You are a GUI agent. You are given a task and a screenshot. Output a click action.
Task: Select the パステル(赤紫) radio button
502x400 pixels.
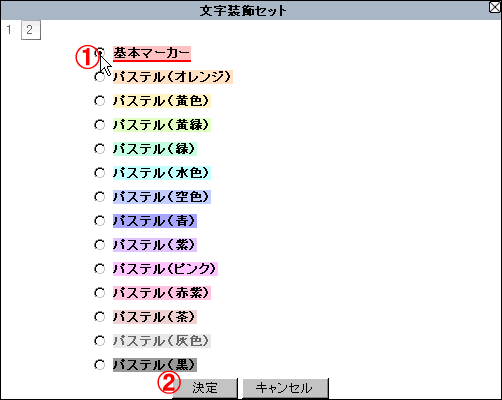(100, 293)
